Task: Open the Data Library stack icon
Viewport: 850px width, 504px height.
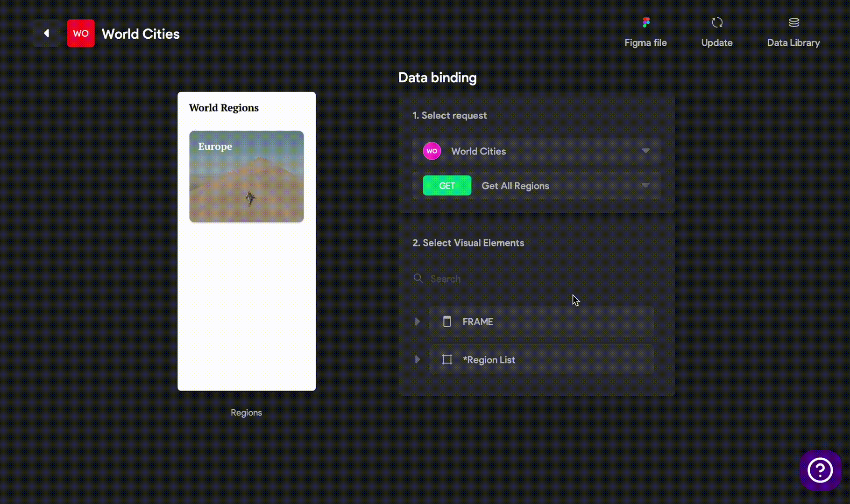Action: pos(793,22)
